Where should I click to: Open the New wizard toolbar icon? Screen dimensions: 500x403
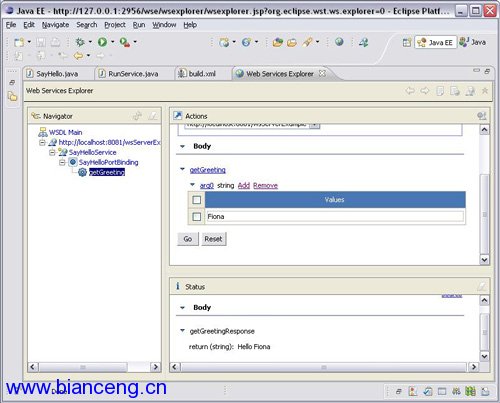(x=19, y=42)
